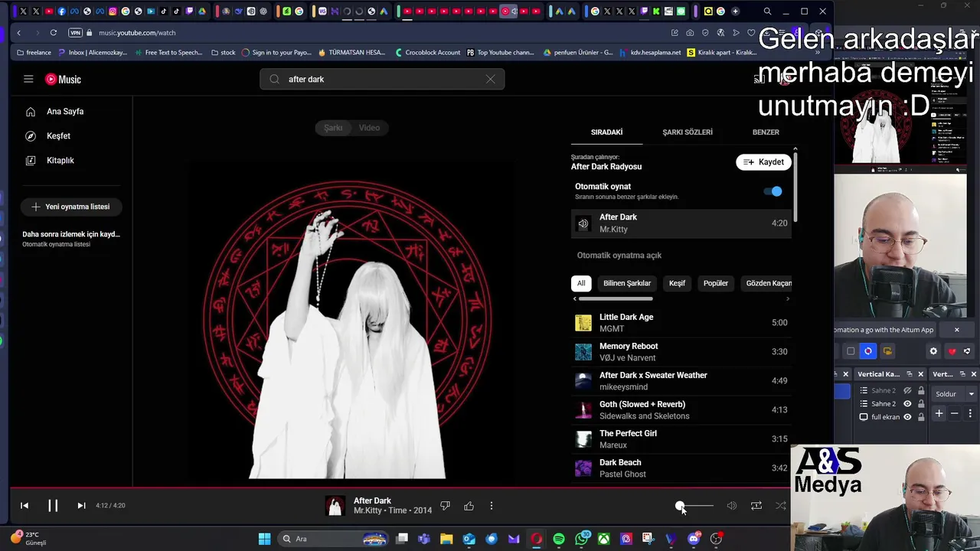Filter by Bilinen Şarkılar
The width and height of the screenshot is (980, 551).
(x=627, y=283)
